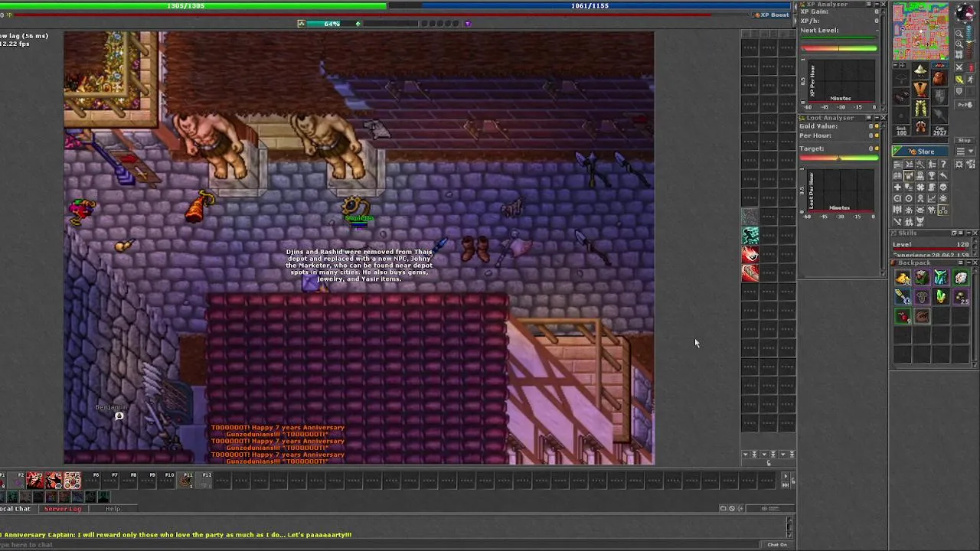Click the Chat On button
980x551 pixels.
click(x=777, y=544)
